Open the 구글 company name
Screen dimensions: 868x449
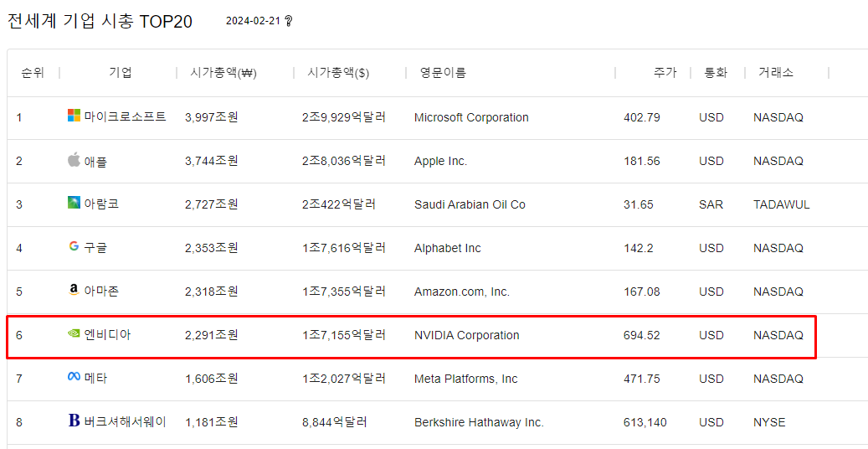tap(95, 248)
